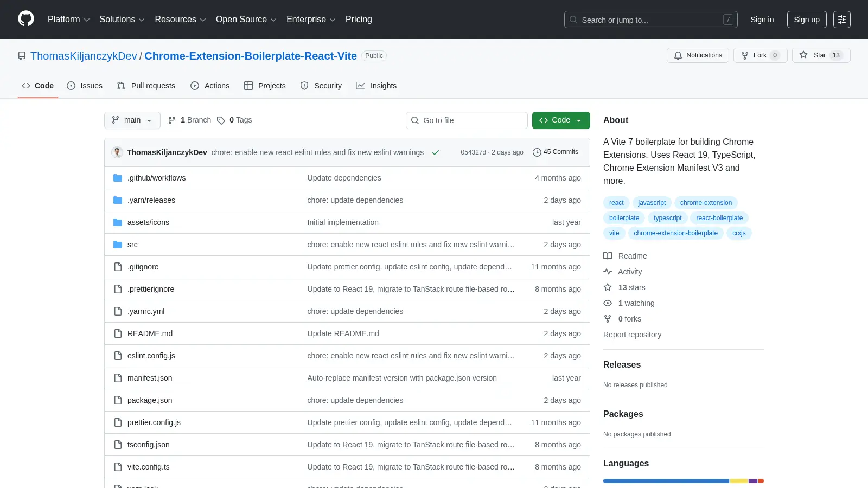Open the tsconfig.json file

[149, 445]
